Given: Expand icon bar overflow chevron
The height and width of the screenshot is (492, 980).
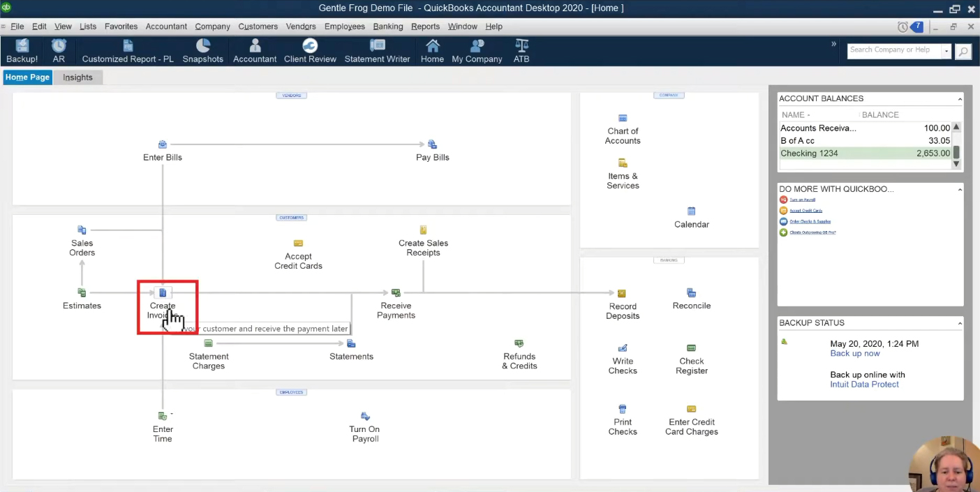Looking at the screenshot, I should pos(833,44).
